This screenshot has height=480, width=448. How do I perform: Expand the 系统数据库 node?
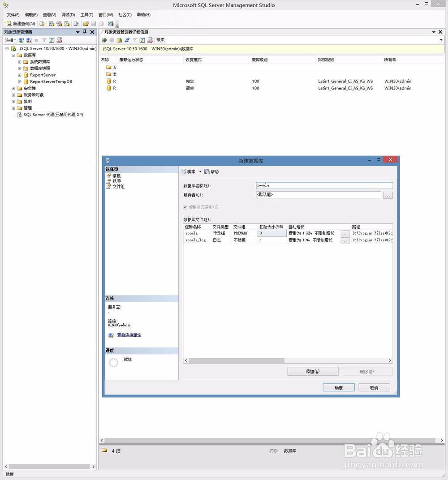coord(20,62)
